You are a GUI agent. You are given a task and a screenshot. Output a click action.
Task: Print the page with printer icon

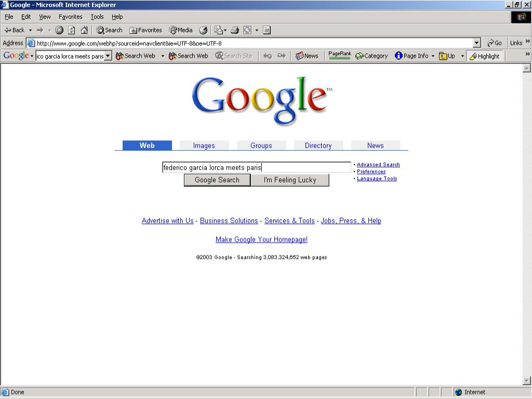point(235,30)
